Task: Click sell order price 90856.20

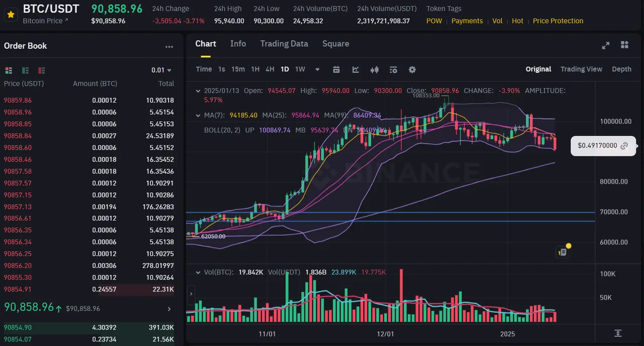Action: point(18,266)
